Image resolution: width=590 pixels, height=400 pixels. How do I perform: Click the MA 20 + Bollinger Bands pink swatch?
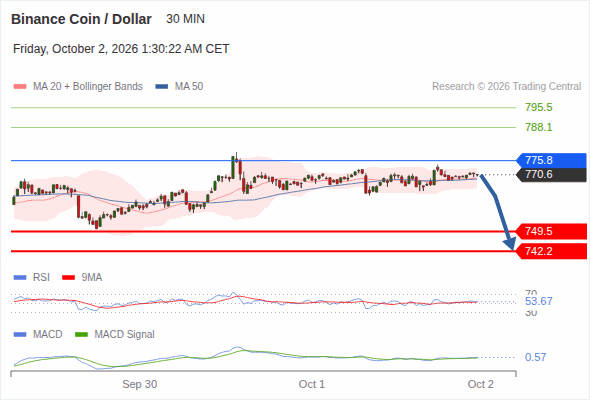[20, 87]
